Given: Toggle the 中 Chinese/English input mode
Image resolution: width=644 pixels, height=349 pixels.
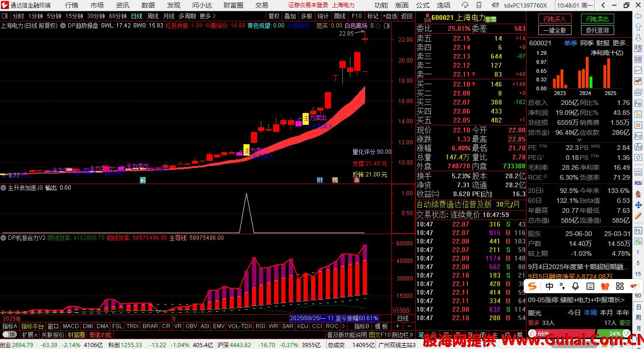Looking at the screenshot, I should pyautogui.click(x=549, y=286).
